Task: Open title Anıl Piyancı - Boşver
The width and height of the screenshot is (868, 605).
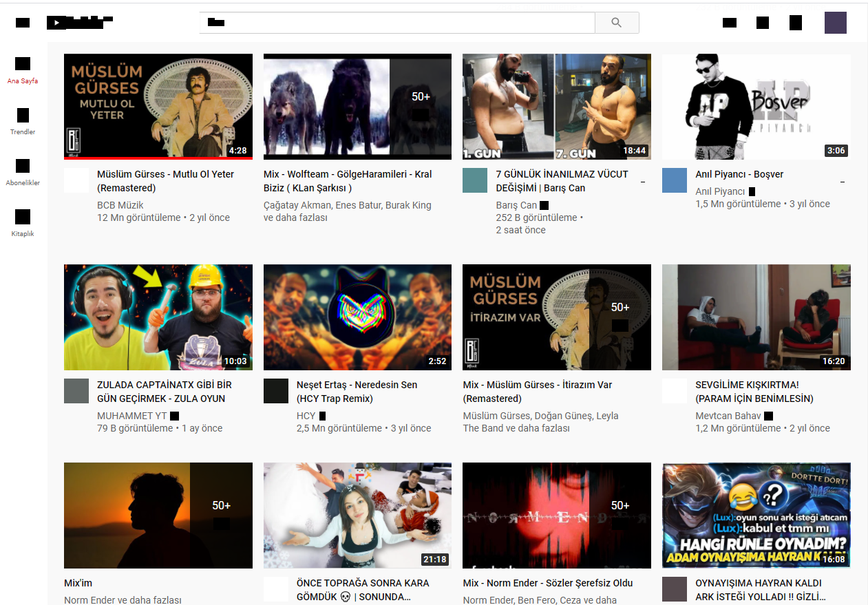Action: pos(739,174)
